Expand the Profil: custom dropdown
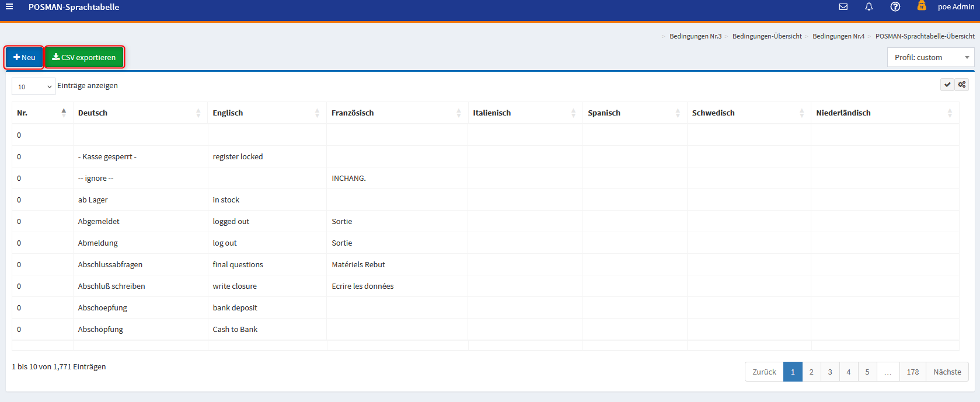The height and width of the screenshot is (402, 980). point(930,57)
